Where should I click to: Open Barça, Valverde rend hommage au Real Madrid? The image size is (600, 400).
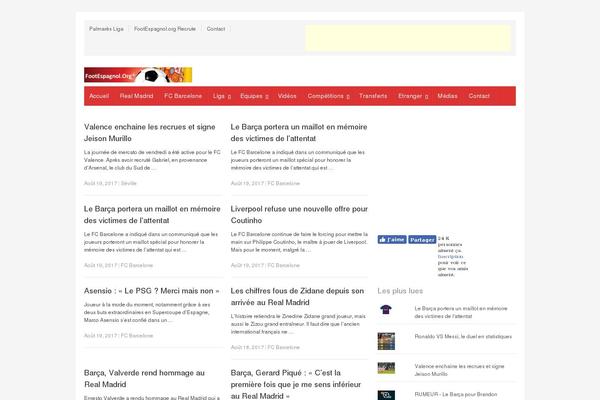[x=144, y=379]
